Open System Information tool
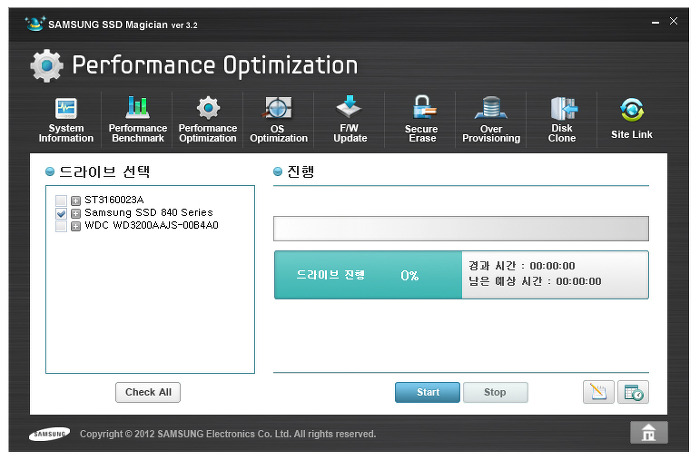Image resolution: width=700 pixels, height=460 pixels. pos(66,120)
